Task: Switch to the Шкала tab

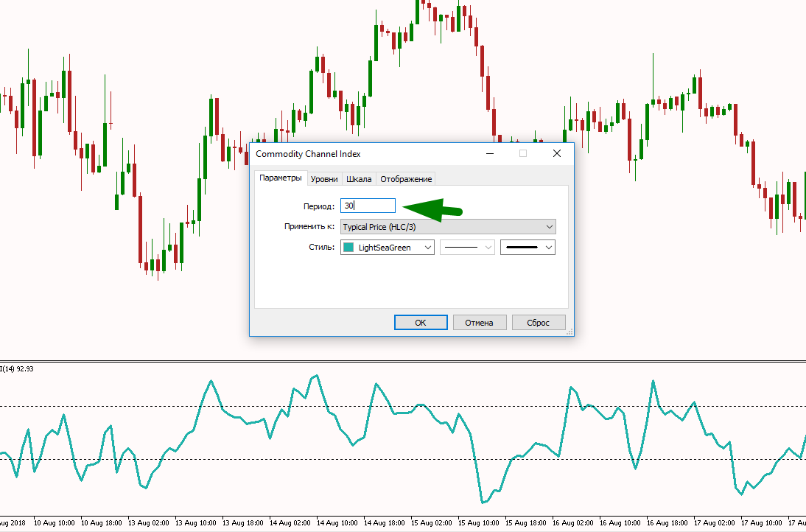Action: pos(359,179)
